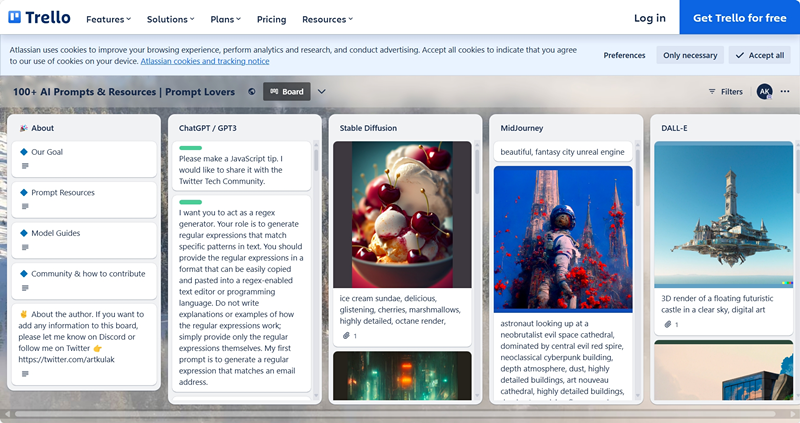The image size is (800, 423).
Task: Open the Atlassian cookies and tracking notice
Action: click(205, 61)
